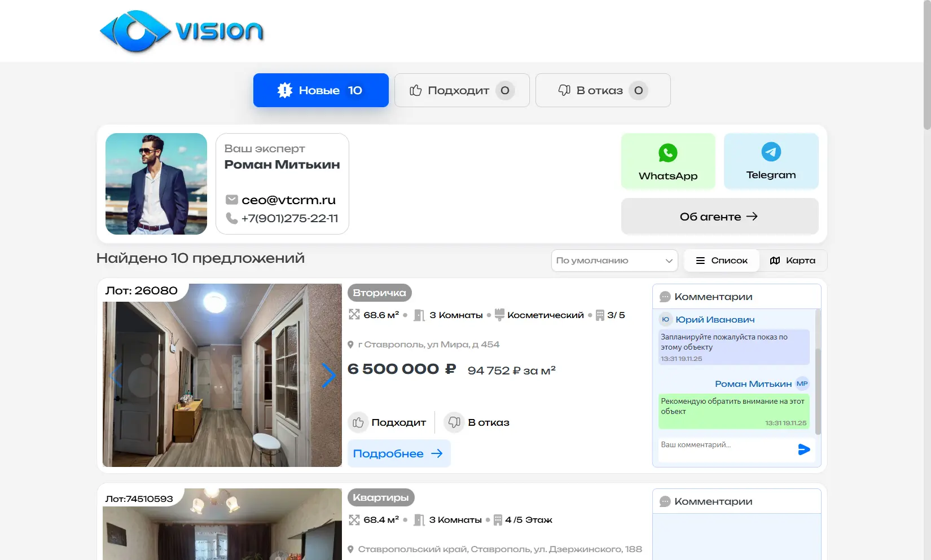The image size is (931, 560).
Task: Show previous photo of lot 26080
Action: [116, 376]
